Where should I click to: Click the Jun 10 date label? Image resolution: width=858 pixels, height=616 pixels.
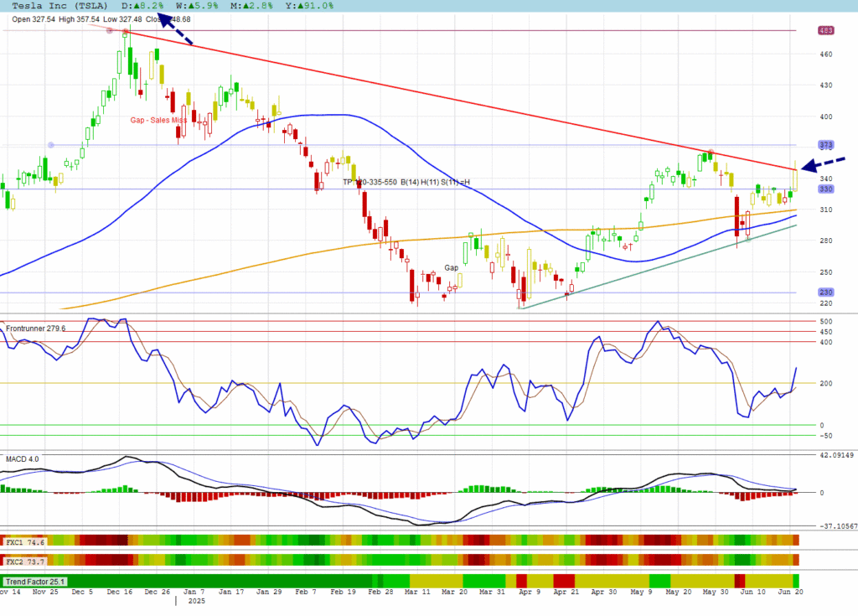click(753, 592)
